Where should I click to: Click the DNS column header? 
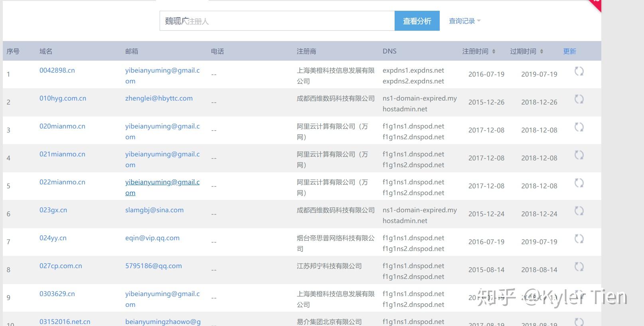click(389, 51)
